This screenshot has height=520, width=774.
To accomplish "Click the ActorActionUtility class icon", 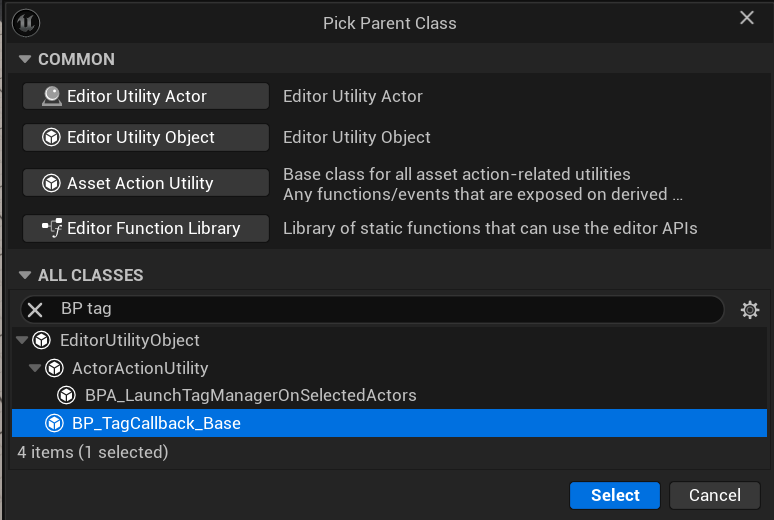I will pyautogui.click(x=55, y=368).
